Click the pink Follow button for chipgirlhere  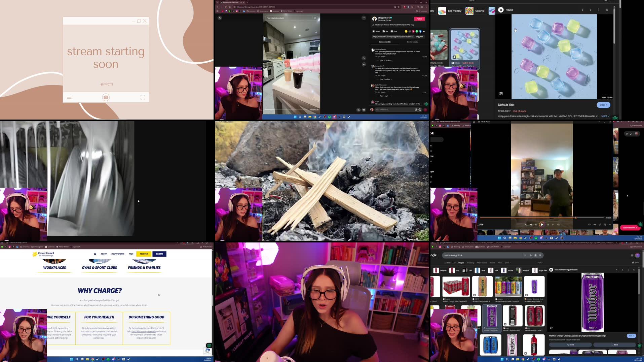(419, 19)
